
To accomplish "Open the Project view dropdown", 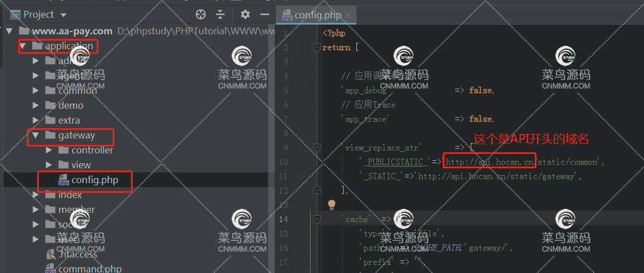I will coord(63,15).
